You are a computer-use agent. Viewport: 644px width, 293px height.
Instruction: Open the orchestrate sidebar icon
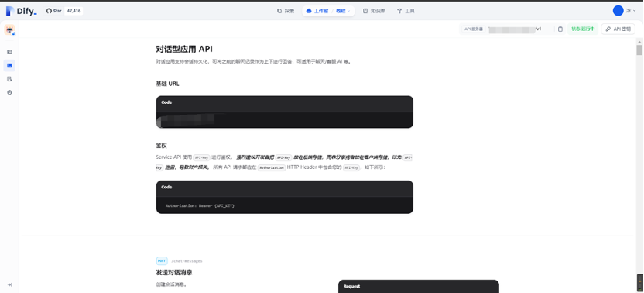(9, 52)
